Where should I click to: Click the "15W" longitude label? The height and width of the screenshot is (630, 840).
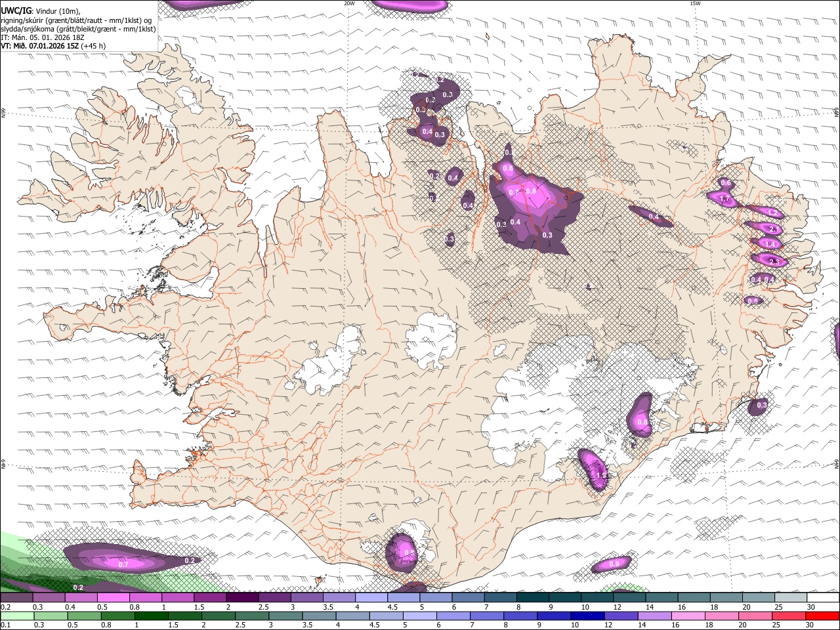695,3
